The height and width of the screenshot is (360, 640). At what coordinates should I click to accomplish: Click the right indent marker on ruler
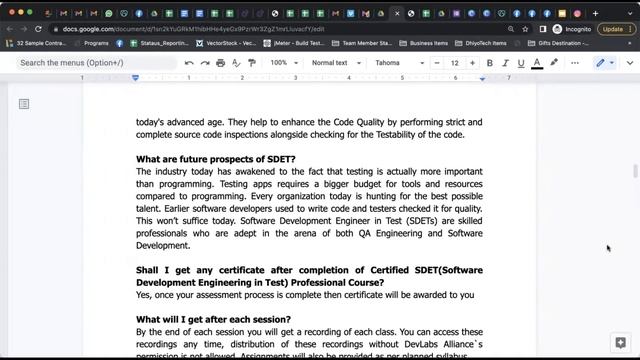482,78
